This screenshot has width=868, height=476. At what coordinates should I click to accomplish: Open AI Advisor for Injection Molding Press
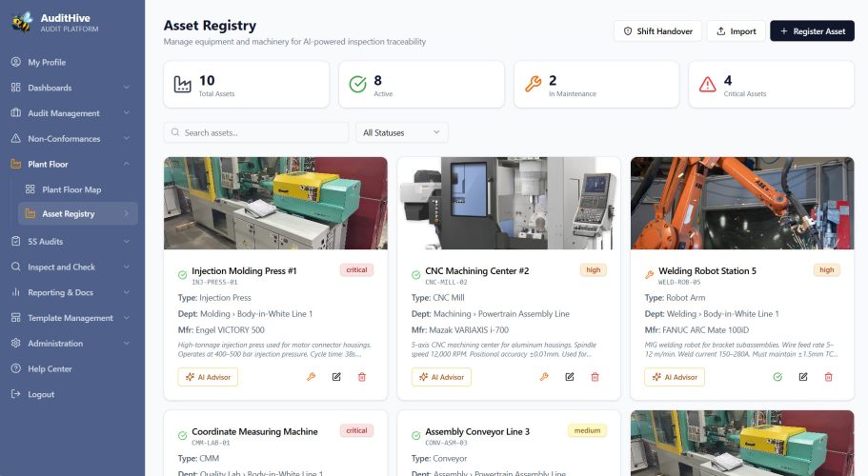208,377
